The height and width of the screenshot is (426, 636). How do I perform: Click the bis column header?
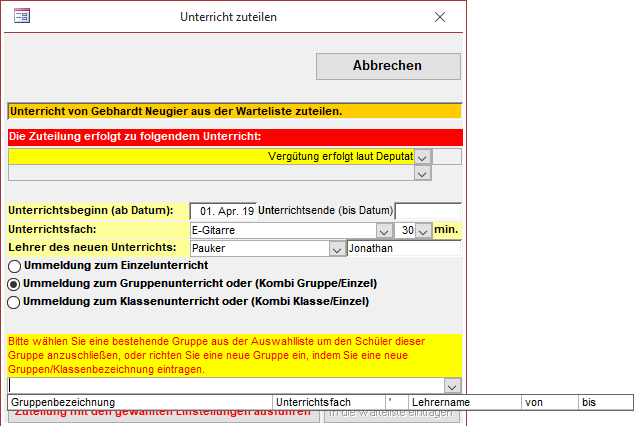(x=604, y=402)
